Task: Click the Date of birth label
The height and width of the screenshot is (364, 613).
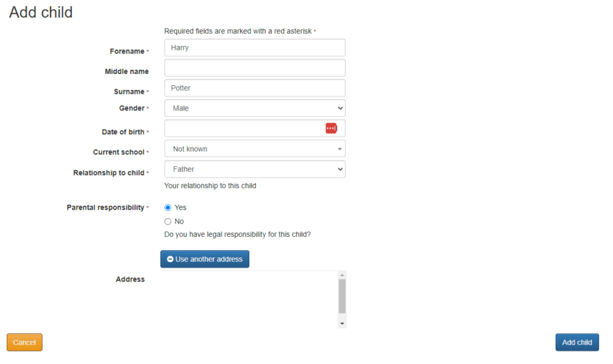Action: pyautogui.click(x=123, y=132)
